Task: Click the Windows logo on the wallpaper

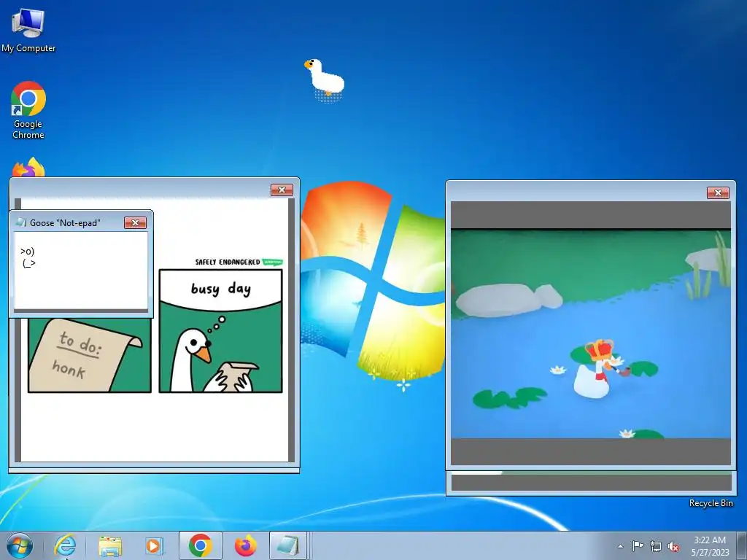Action: coord(374,282)
